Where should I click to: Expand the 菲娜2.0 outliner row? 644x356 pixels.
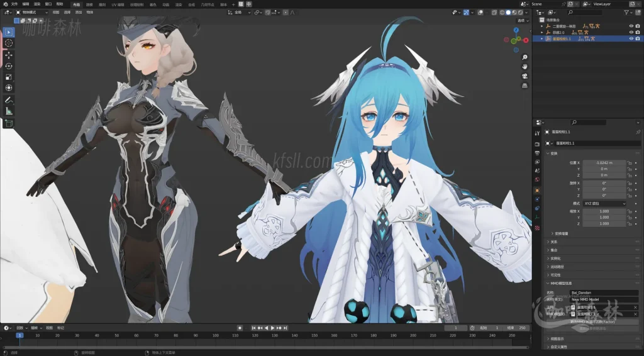point(541,33)
